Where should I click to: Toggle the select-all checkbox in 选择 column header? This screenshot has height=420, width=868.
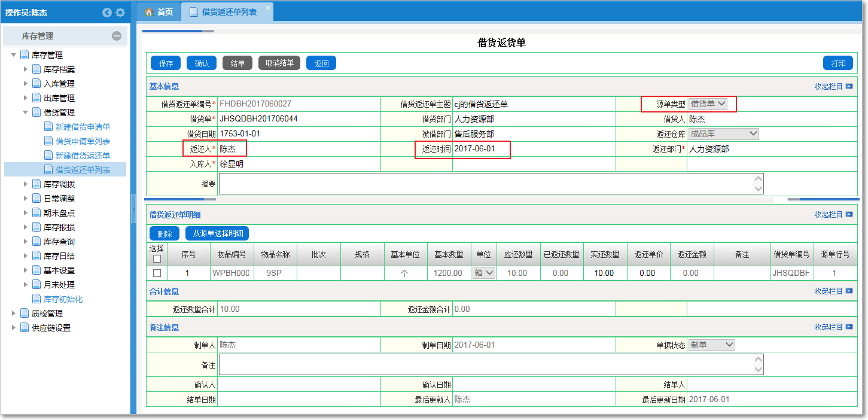[x=157, y=259]
